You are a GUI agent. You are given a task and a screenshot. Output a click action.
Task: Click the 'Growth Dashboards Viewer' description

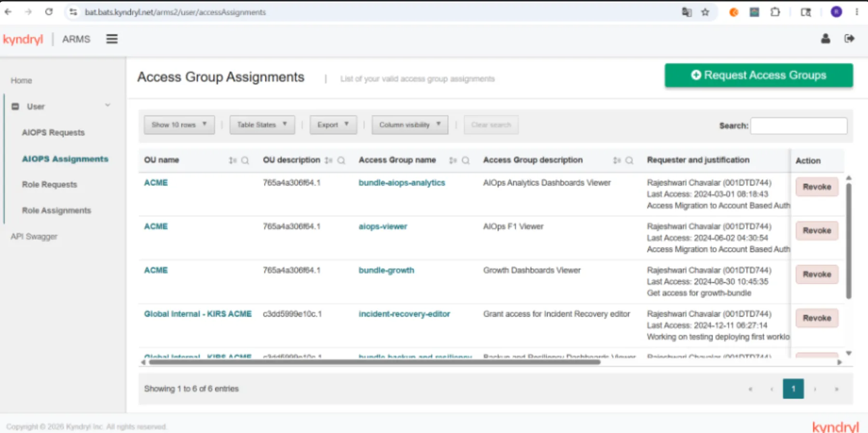pyautogui.click(x=532, y=271)
